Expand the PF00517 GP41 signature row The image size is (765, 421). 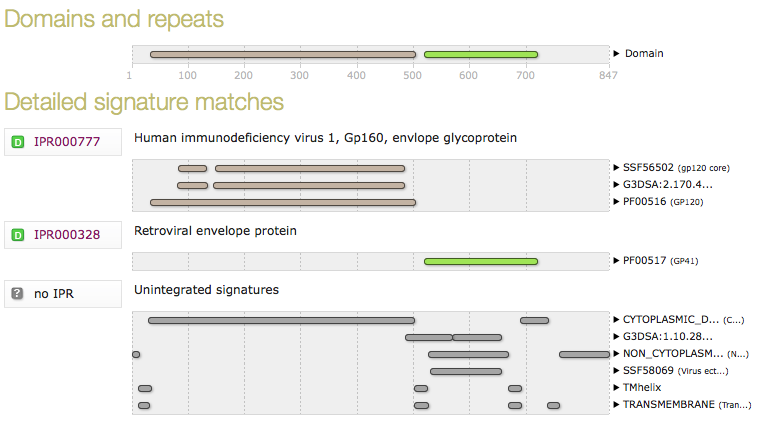point(617,261)
